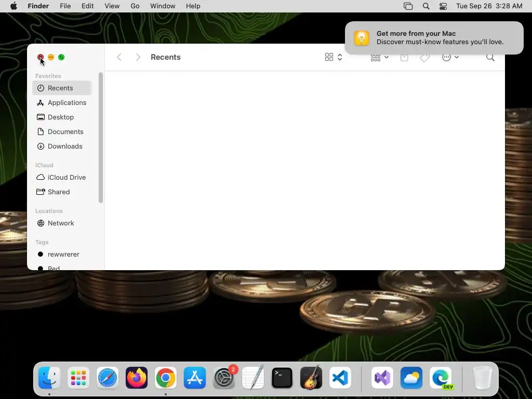Click the Share toolbar button
Image resolution: width=532 pixels, height=399 pixels.
(x=404, y=57)
